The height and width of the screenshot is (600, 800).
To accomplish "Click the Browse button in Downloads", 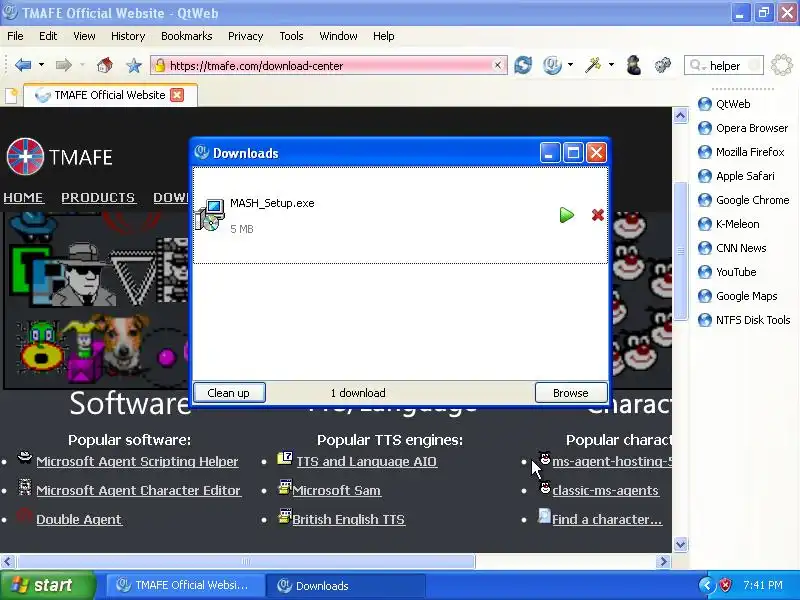I will [571, 393].
